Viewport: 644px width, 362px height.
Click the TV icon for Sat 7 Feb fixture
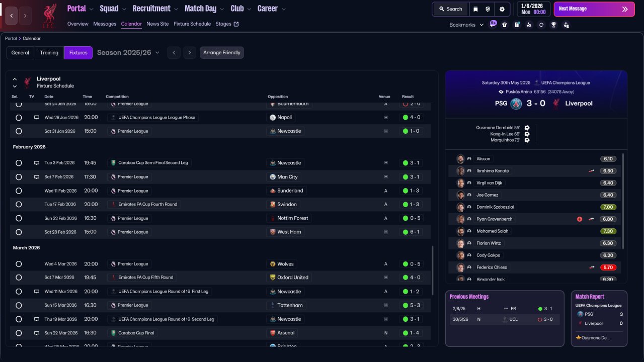point(36,177)
